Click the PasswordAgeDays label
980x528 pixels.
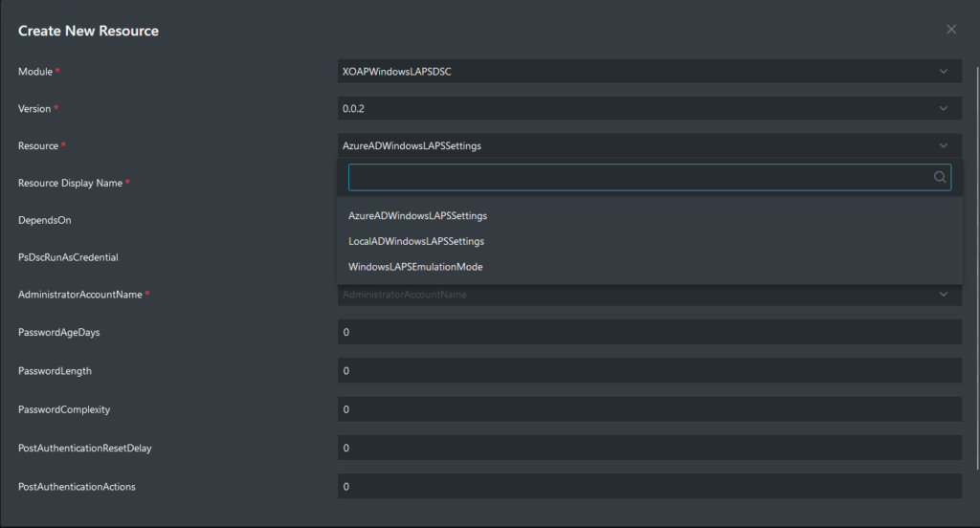[58, 333]
